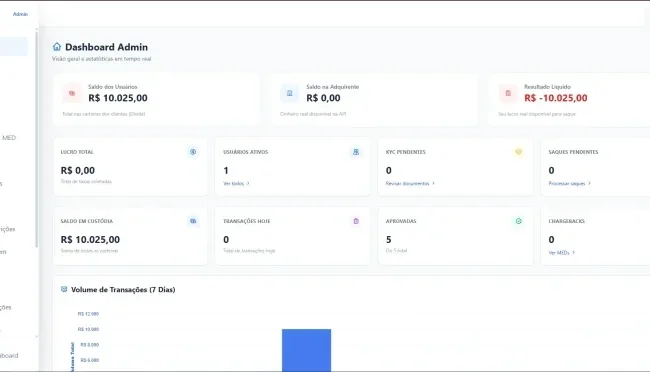
Task: Open the Ver MEDs chargebacks link
Action: 562,253
